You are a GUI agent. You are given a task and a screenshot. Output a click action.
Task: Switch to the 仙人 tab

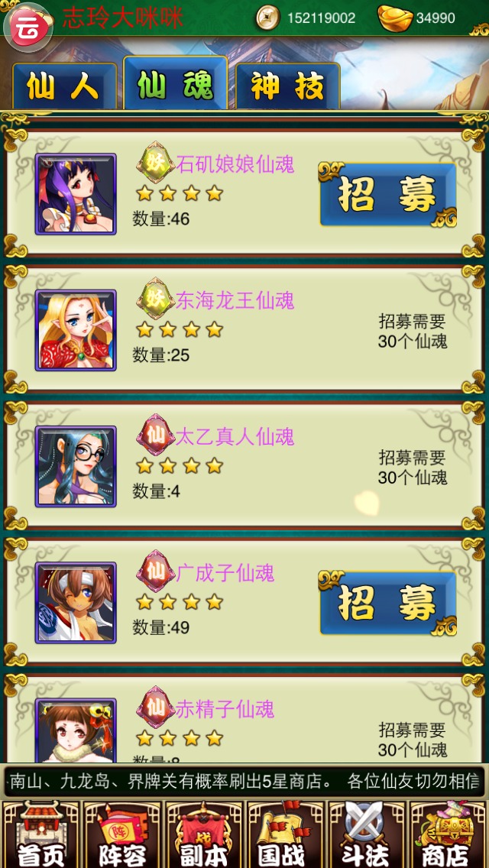pyautogui.click(x=64, y=86)
